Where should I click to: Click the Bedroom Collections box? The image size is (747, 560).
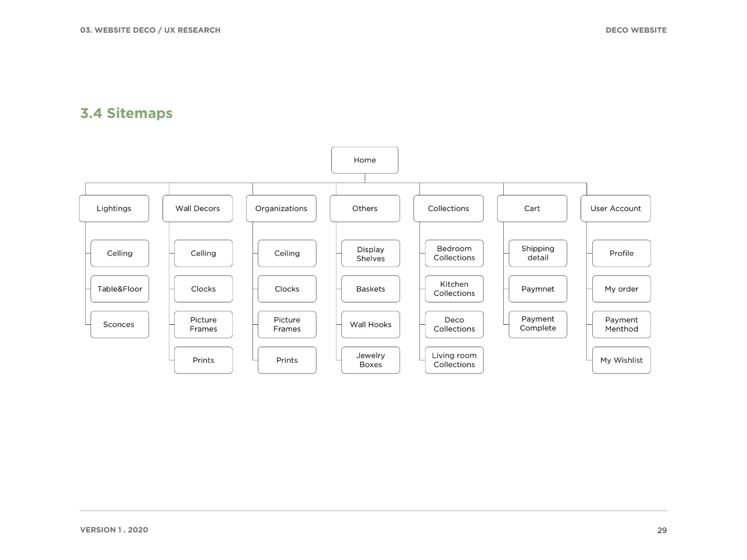pos(454,254)
